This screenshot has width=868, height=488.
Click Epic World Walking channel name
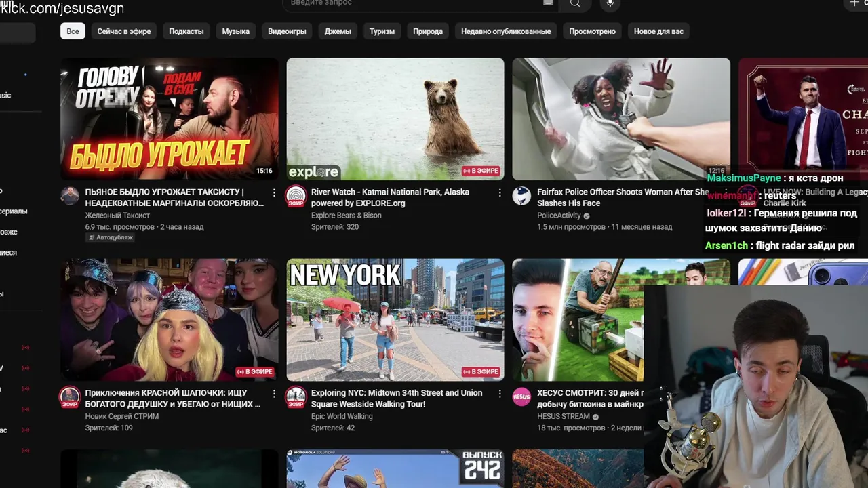(x=342, y=416)
